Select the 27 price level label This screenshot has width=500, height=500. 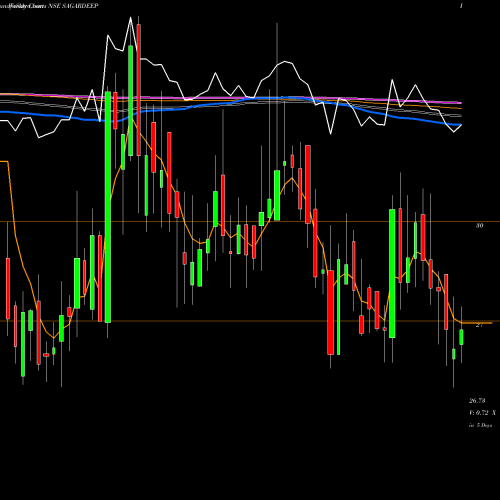coord(479,325)
